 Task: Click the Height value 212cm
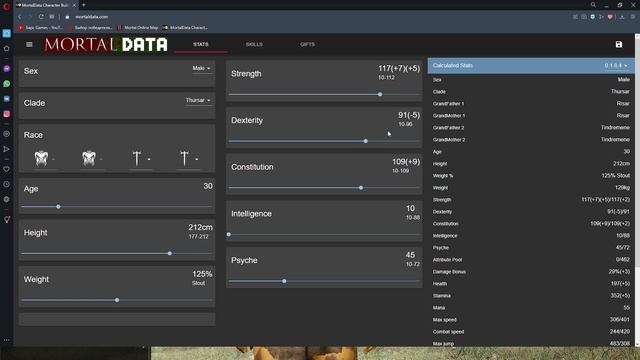(x=200, y=227)
